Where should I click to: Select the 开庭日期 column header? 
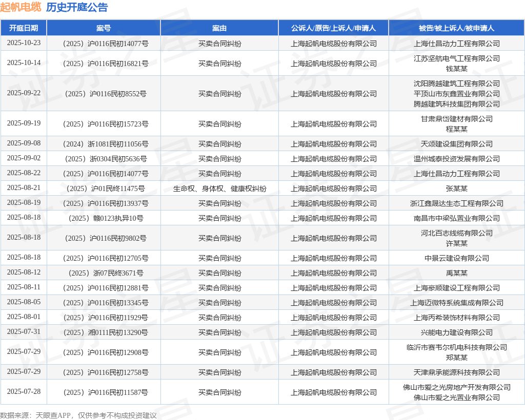pos(24,28)
